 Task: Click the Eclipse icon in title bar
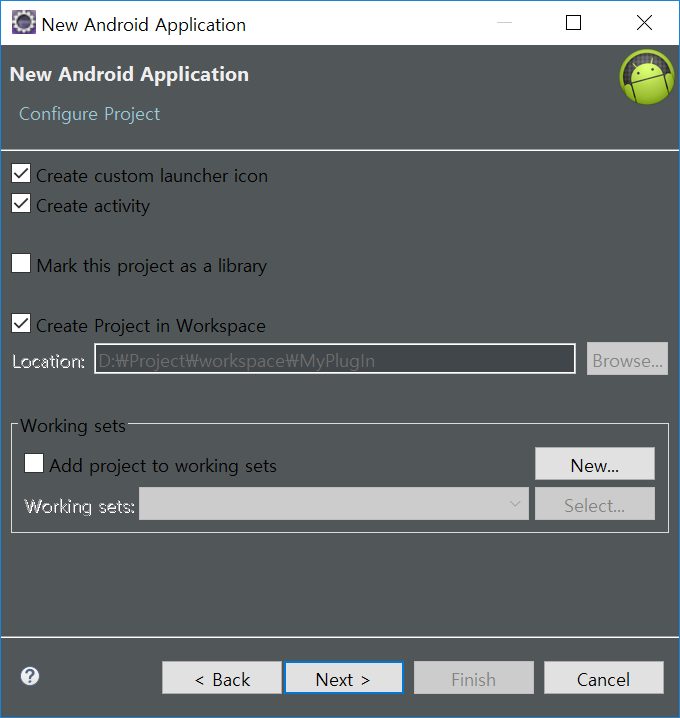click(x=23, y=22)
